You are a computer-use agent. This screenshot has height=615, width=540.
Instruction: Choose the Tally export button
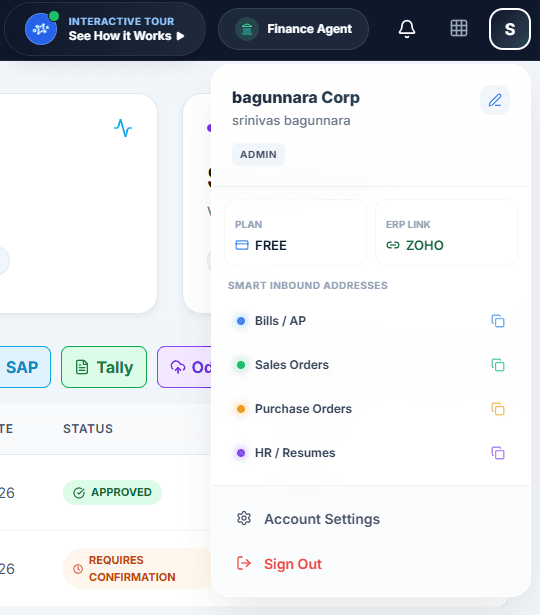pos(104,367)
